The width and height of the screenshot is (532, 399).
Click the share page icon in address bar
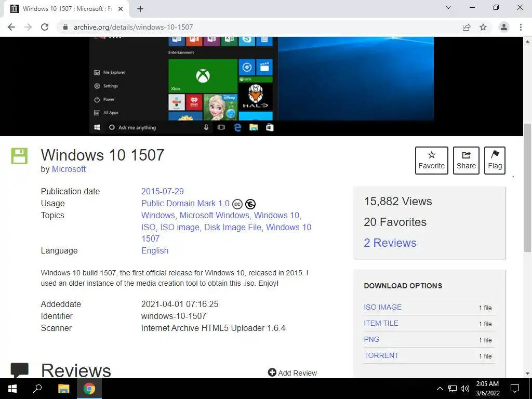pyautogui.click(x=467, y=27)
